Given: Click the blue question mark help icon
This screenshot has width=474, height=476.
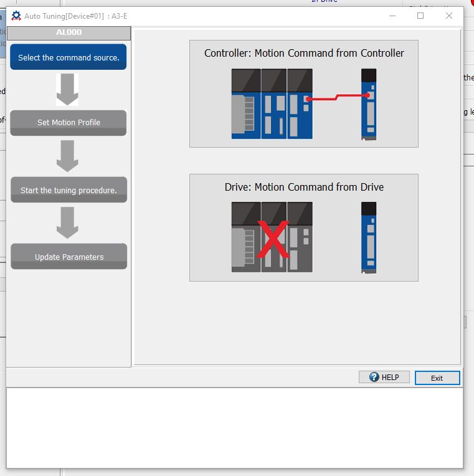Looking at the screenshot, I should pos(374,377).
